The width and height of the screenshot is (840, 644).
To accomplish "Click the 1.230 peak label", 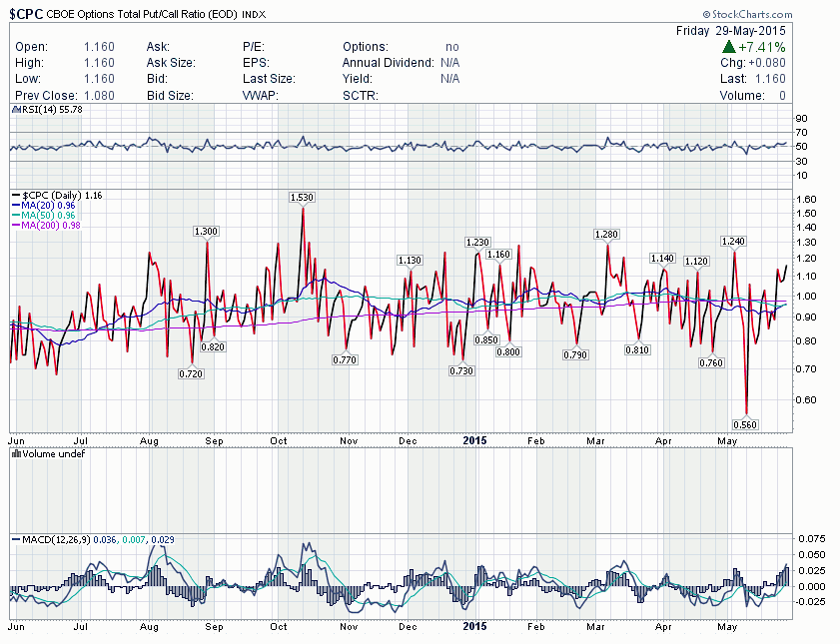I will pyautogui.click(x=477, y=243).
